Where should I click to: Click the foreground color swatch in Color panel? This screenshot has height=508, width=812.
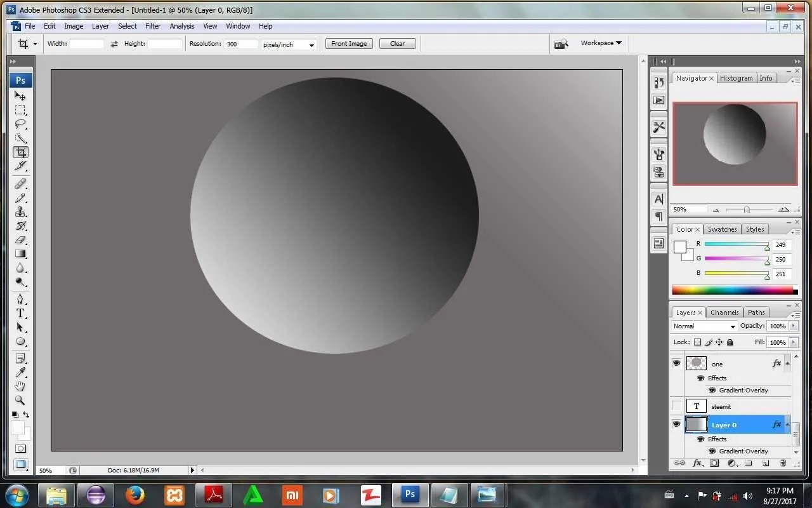[x=680, y=247]
